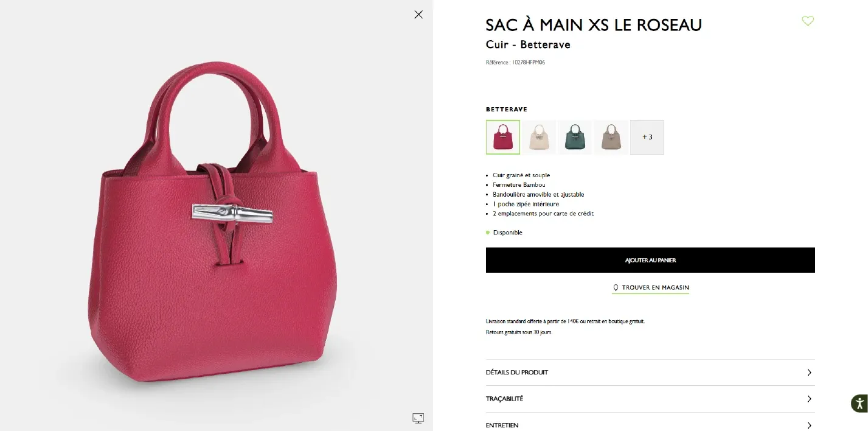The width and height of the screenshot is (868, 431).
Task: Click +3 to reveal more colors
Action: pyautogui.click(x=647, y=136)
